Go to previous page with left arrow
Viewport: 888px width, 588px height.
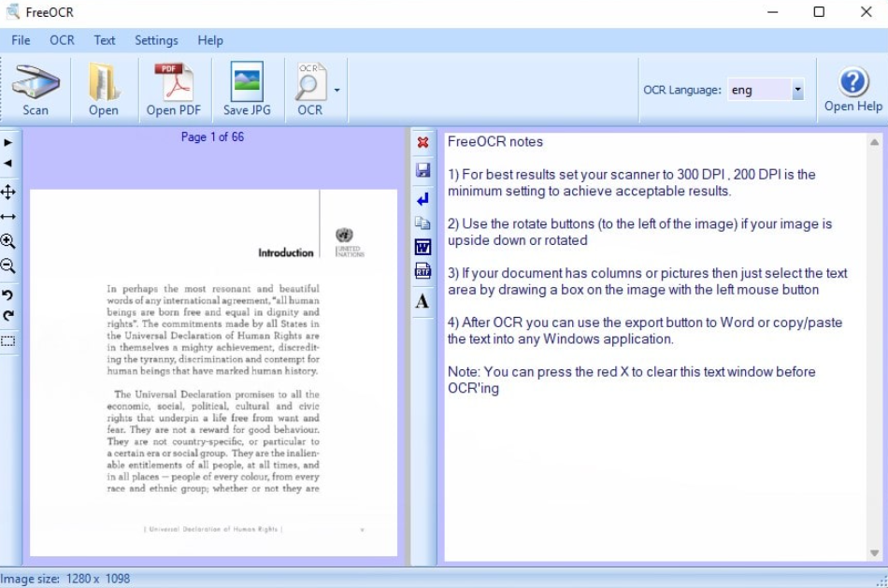pyautogui.click(x=7, y=164)
